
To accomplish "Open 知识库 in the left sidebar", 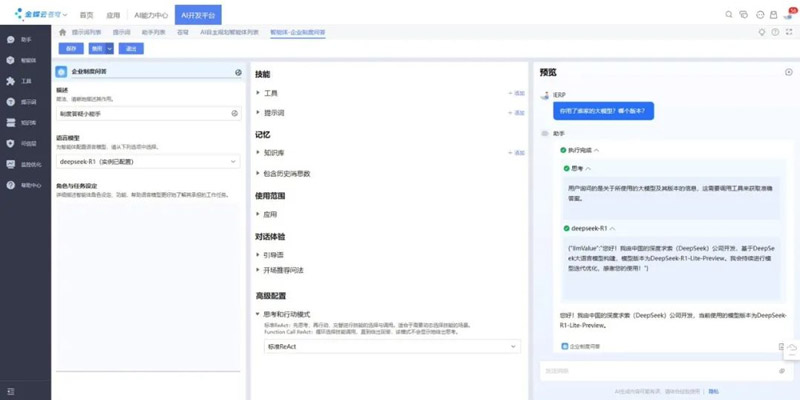I will tap(26, 122).
